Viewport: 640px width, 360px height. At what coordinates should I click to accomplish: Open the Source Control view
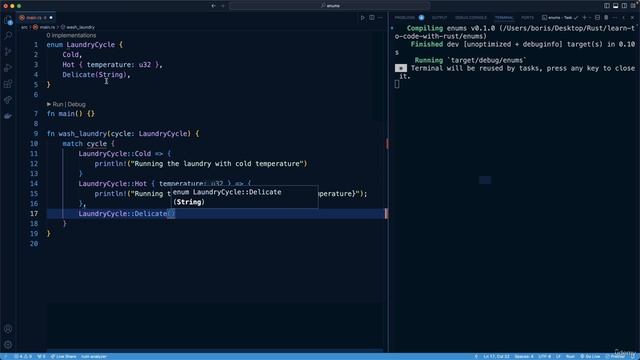pos(8,52)
